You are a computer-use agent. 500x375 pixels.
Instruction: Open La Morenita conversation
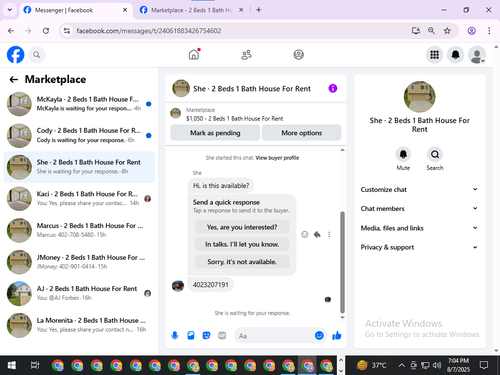(x=79, y=325)
